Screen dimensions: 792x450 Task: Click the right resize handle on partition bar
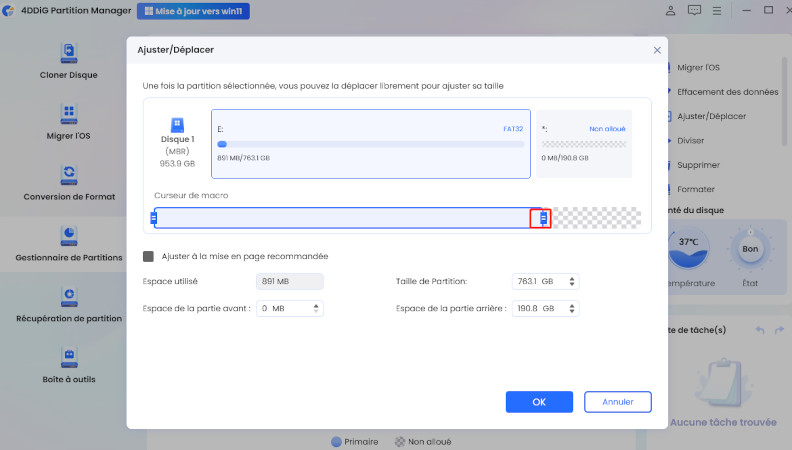pos(544,218)
